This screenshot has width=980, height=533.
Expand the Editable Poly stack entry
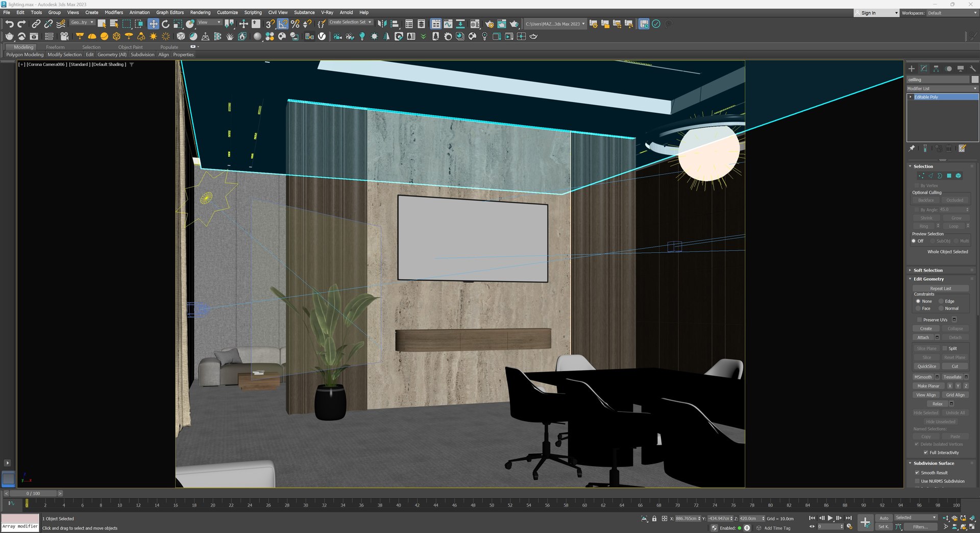pos(911,97)
